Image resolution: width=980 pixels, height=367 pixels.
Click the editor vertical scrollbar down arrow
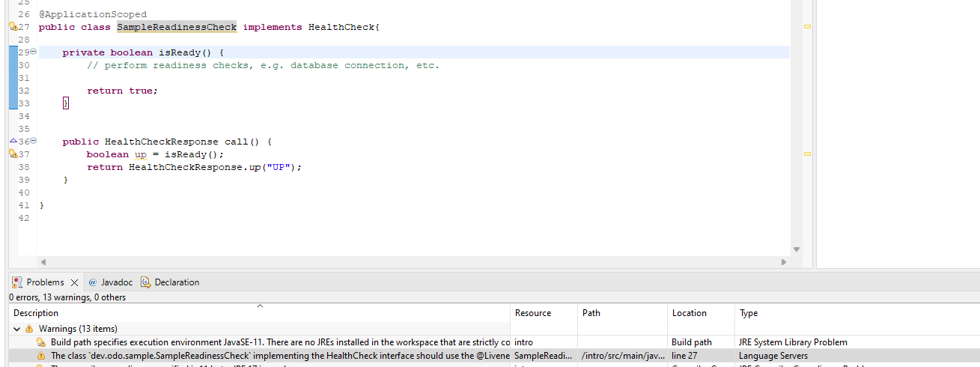(796, 249)
